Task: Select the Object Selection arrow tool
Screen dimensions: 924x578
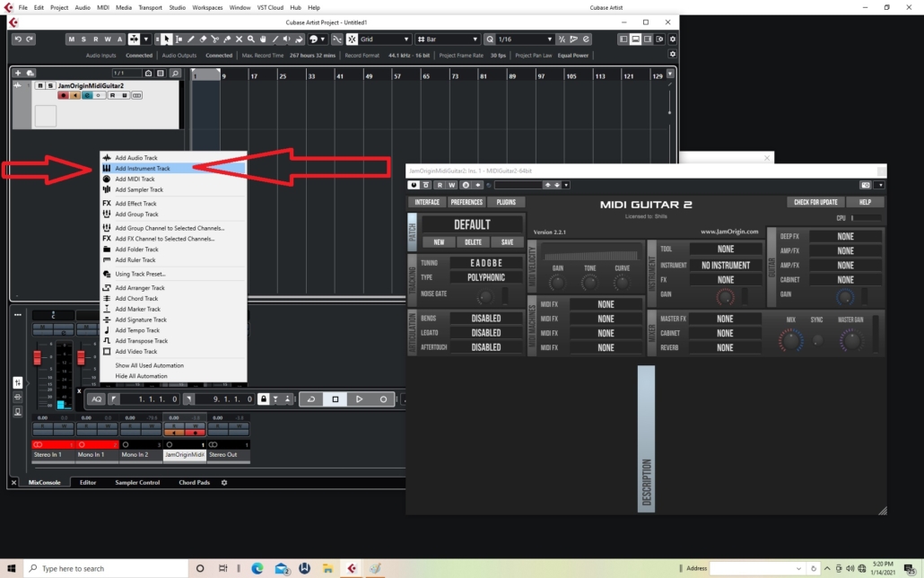Action: point(167,39)
